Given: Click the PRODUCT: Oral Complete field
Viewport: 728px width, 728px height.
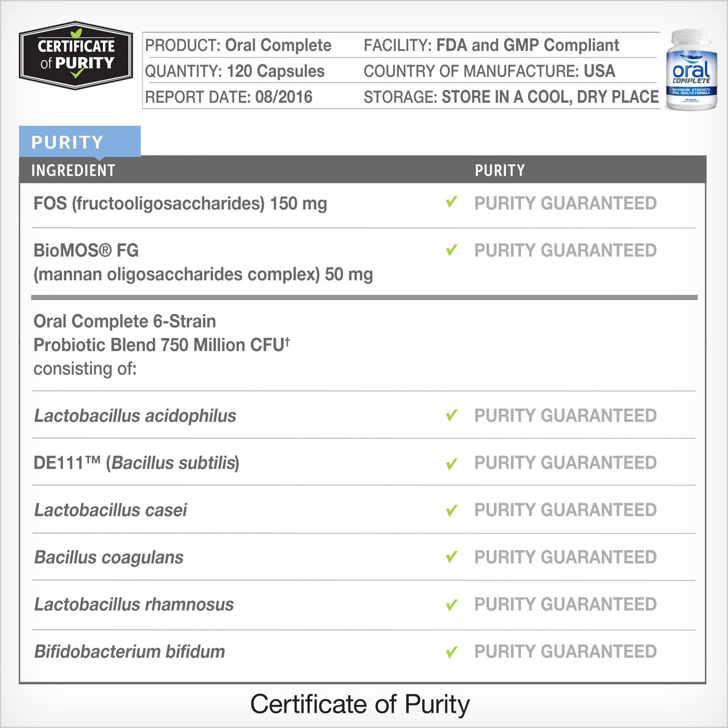Looking at the screenshot, I should (238, 45).
